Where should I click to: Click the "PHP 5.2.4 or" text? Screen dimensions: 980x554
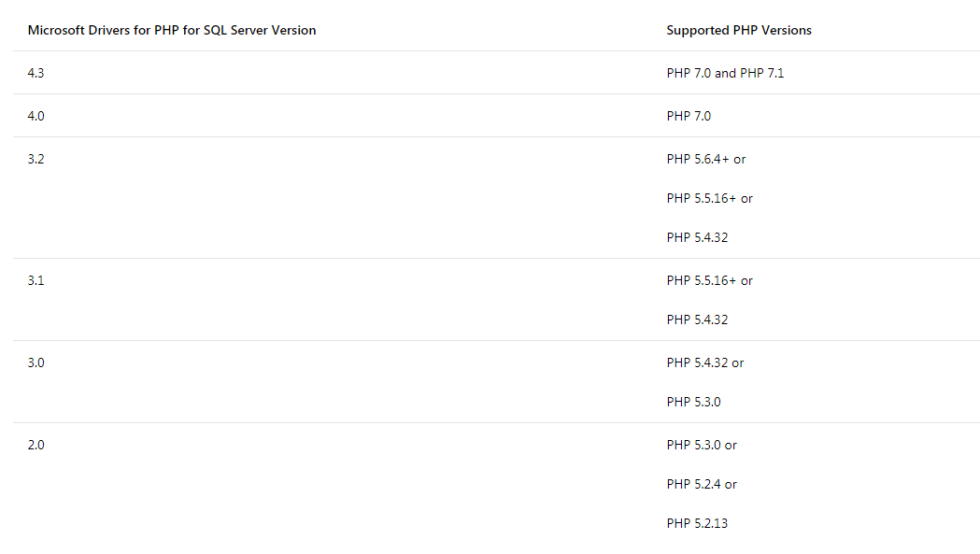pyautogui.click(x=702, y=484)
